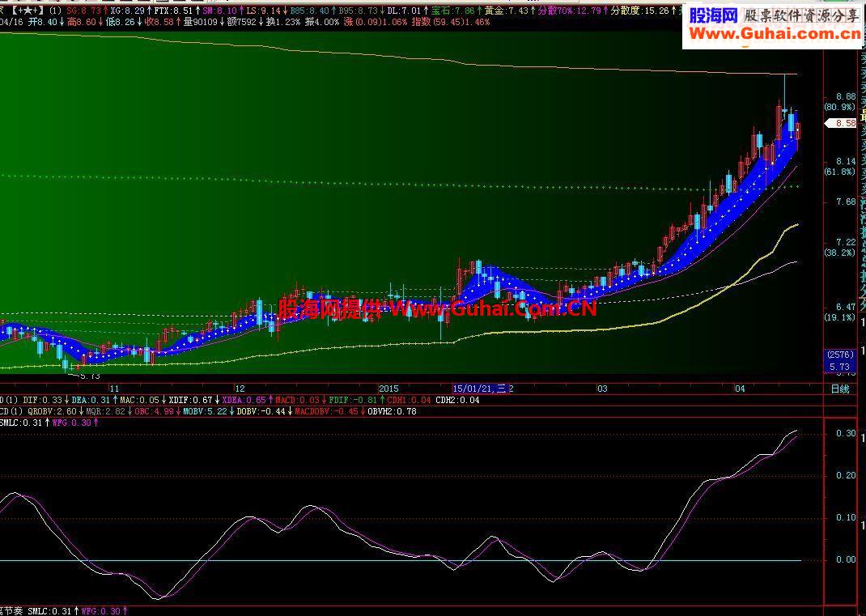Click the OBC:4.99 indicator value
This screenshot has width=866, height=616.
tap(154, 411)
